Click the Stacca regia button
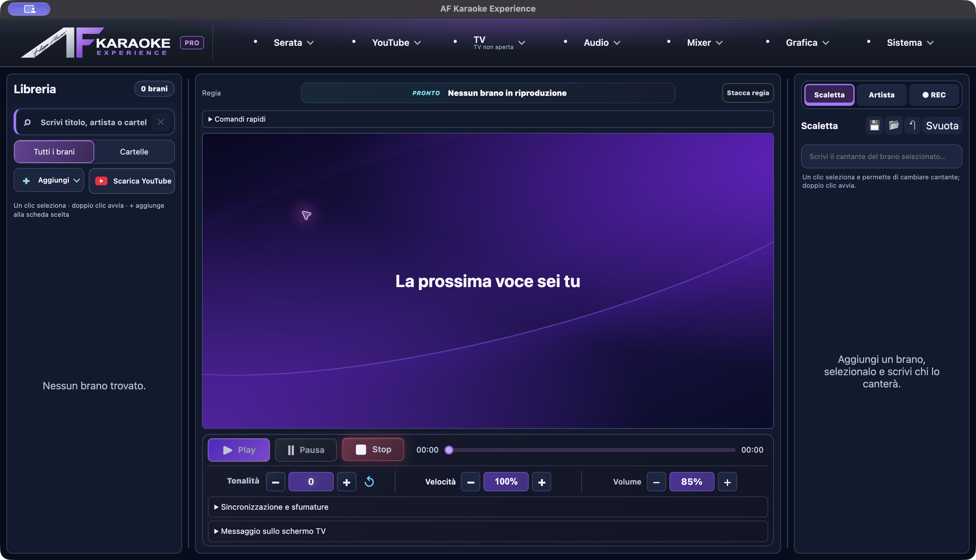 pyautogui.click(x=748, y=93)
